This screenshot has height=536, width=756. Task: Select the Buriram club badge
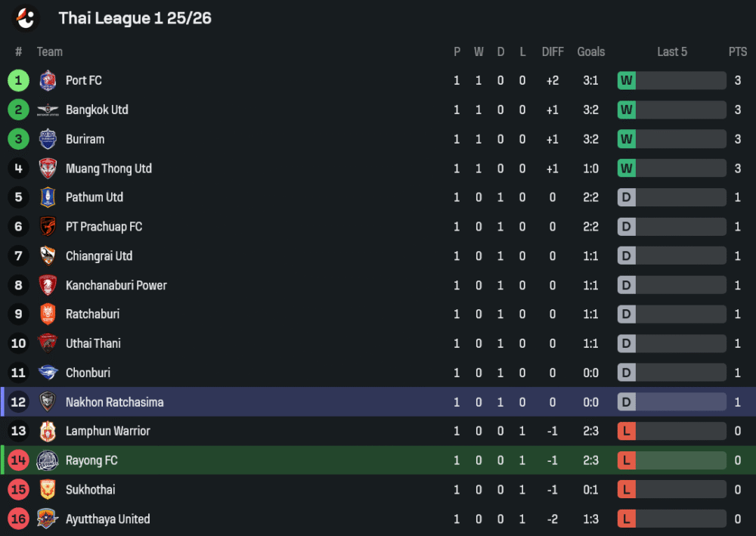point(48,139)
